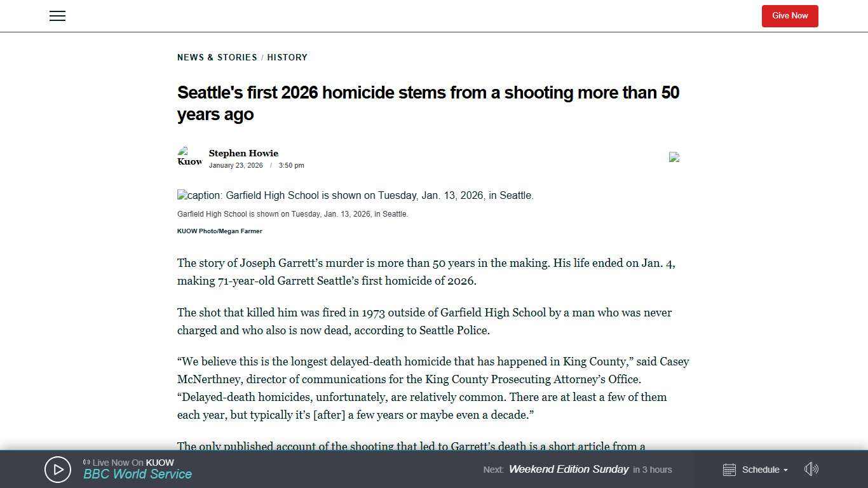Open the BBC World Service program link
The image size is (868, 488).
[137, 474]
